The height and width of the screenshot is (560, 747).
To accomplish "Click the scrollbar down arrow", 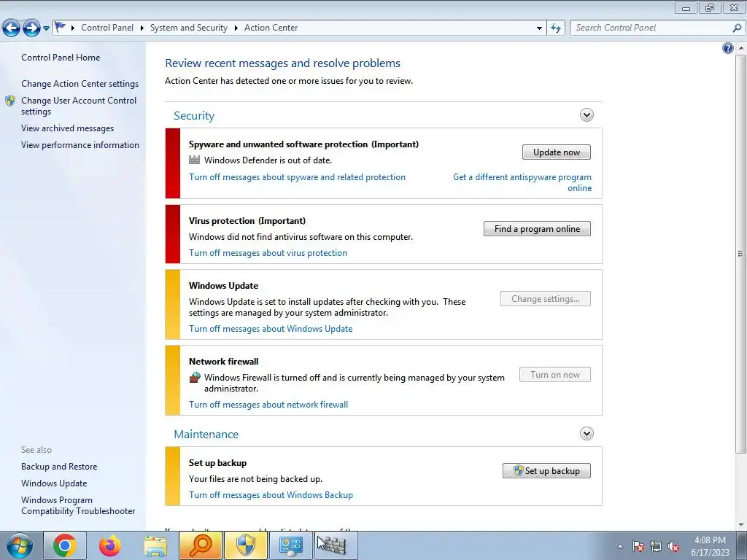I will coord(740,525).
